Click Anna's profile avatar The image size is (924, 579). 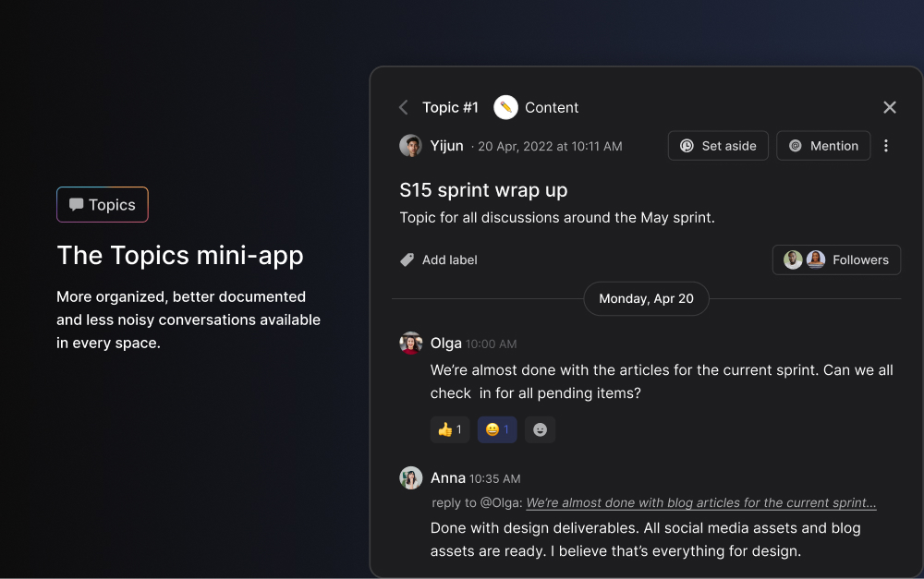point(410,477)
